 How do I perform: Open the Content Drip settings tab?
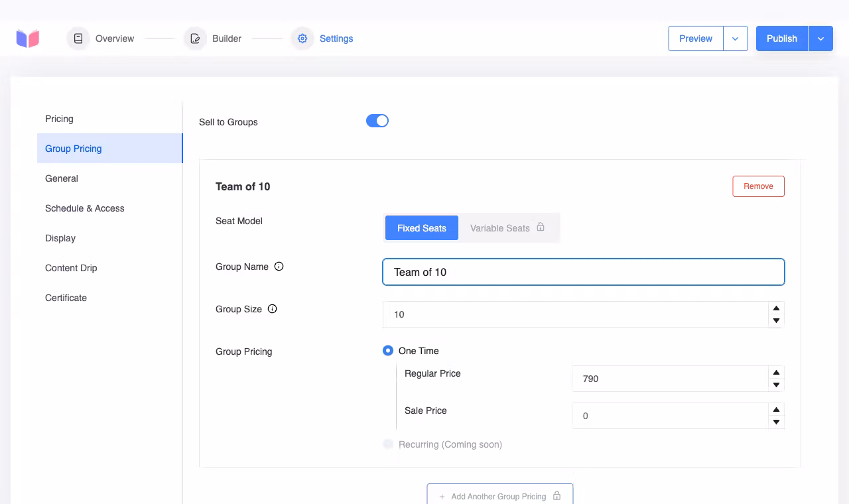109,268
